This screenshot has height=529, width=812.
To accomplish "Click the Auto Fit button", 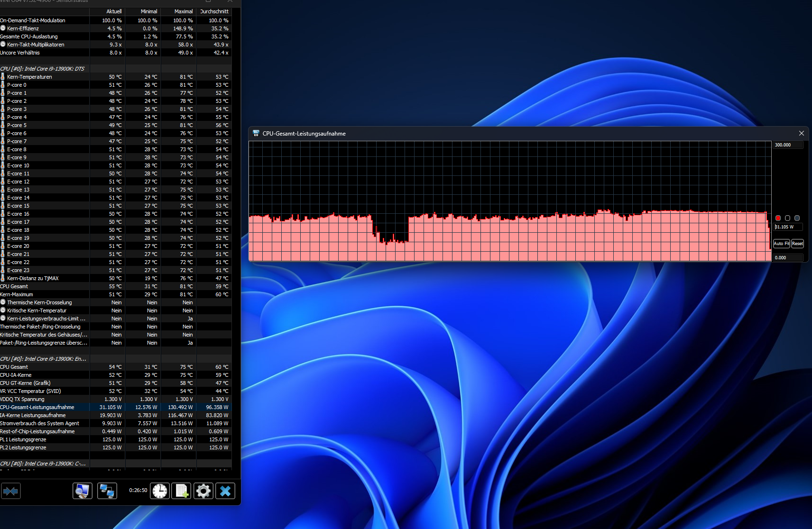I will [x=782, y=244].
